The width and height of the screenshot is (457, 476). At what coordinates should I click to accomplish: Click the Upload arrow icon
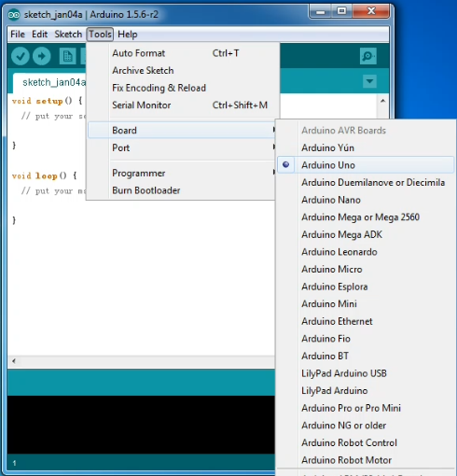point(42,56)
